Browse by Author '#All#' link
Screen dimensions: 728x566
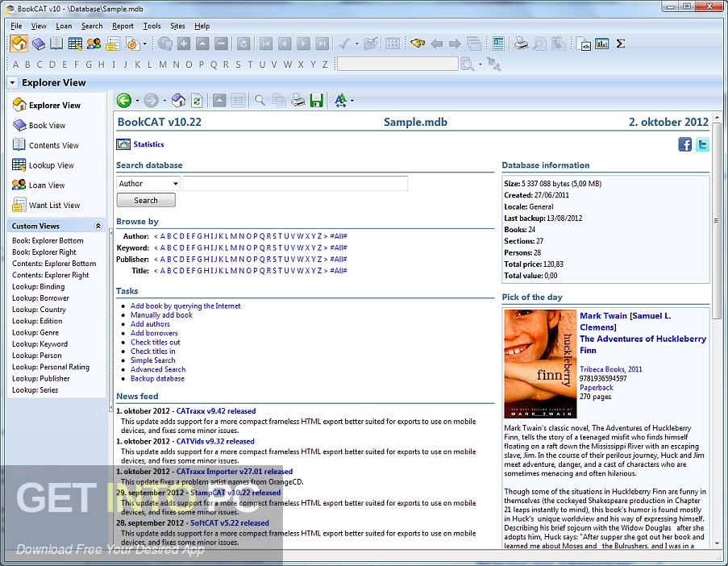point(339,236)
